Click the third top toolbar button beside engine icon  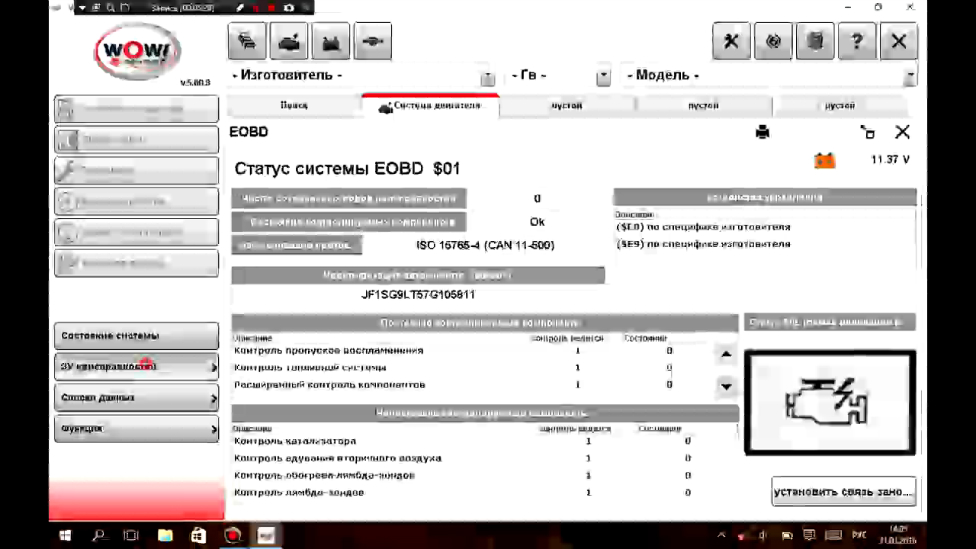[x=331, y=41]
